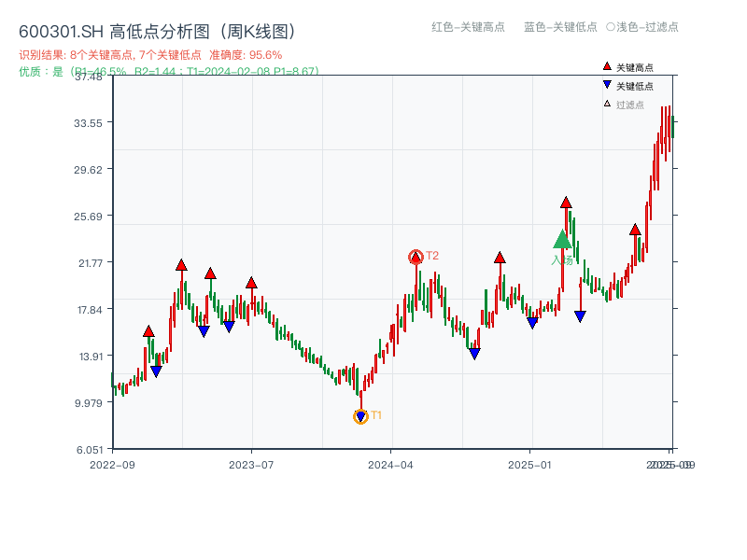Select red key-high marker between T2 and 2025-01

pos(500,258)
